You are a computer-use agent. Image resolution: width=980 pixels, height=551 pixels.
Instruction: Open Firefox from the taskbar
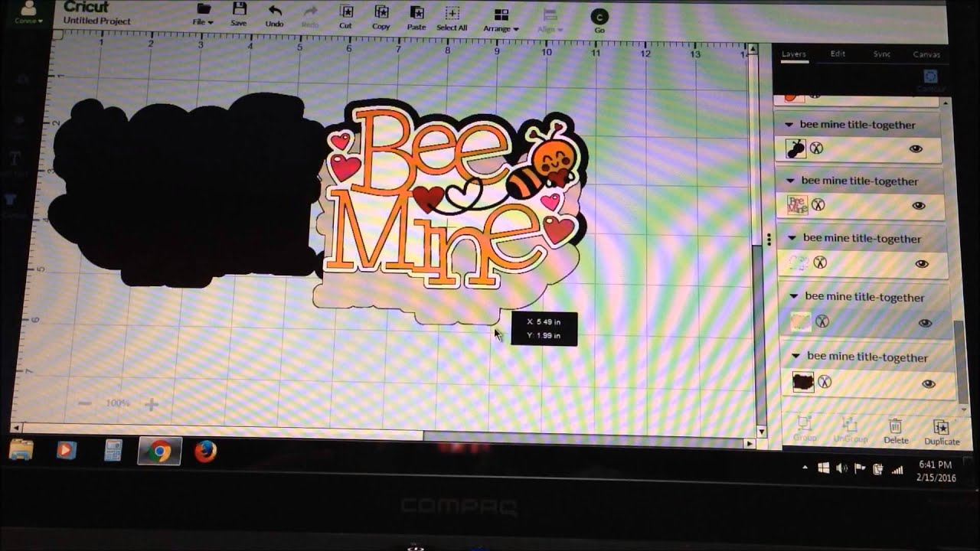click(205, 452)
